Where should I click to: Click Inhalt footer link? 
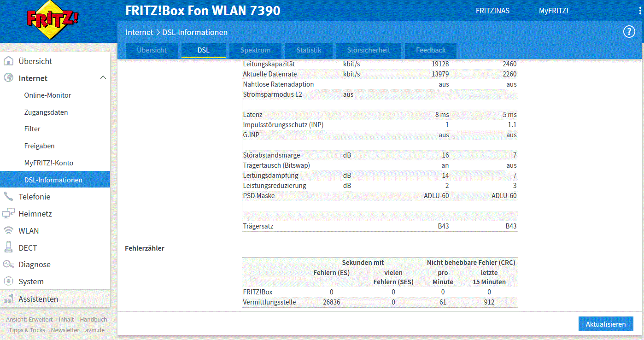coord(66,319)
